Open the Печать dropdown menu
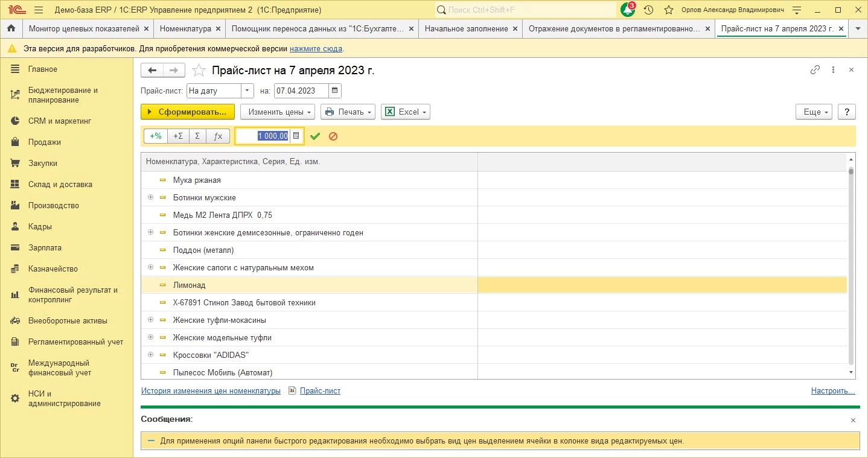The width and height of the screenshot is (868, 458). click(348, 112)
